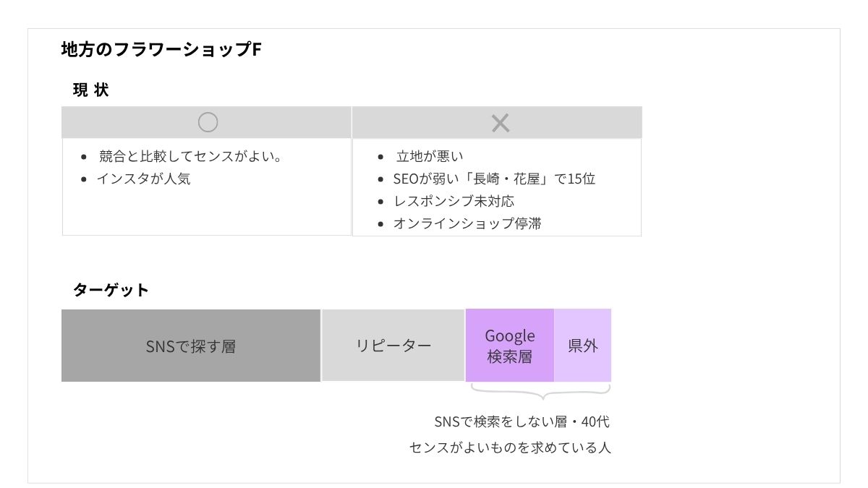
Task: Select the レスポンシブ未対応 bullet item
Action: 454,201
